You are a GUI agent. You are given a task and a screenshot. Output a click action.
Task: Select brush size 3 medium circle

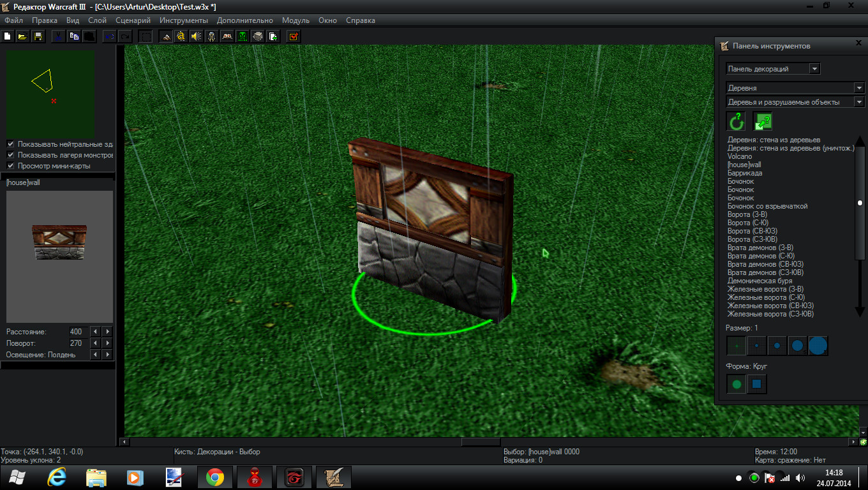click(777, 346)
